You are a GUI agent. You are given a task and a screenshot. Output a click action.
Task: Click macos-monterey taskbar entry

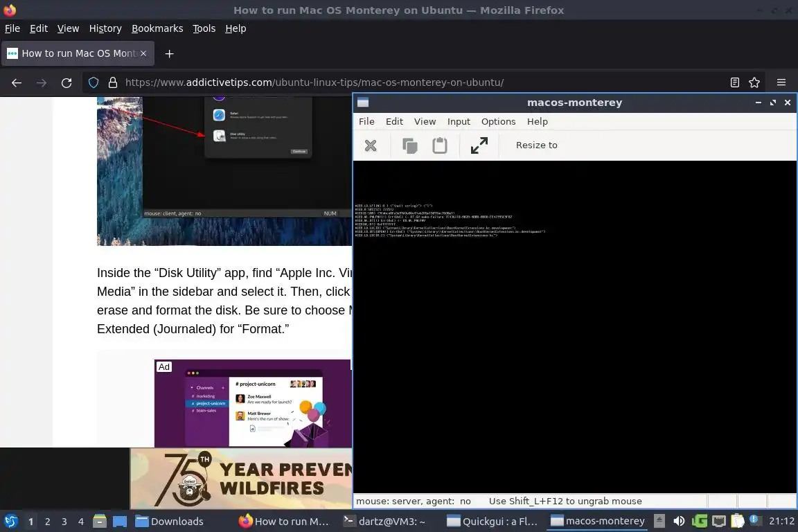598,522
